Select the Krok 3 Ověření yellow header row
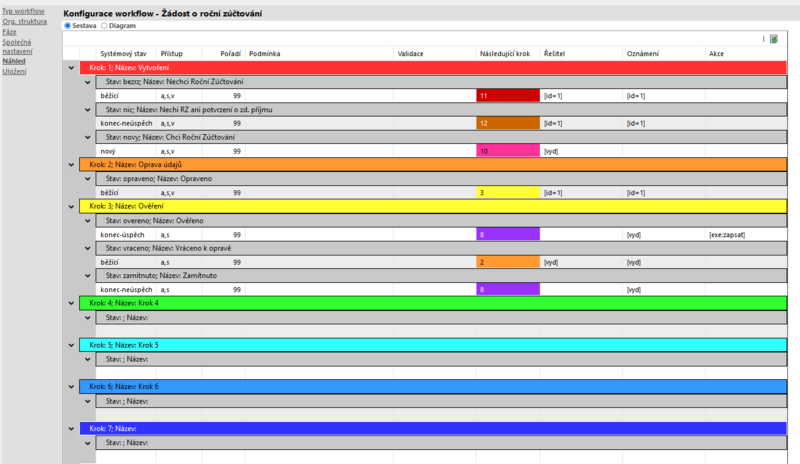This screenshot has width=800, height=464. pyautogui.click(x=433, y=206)
